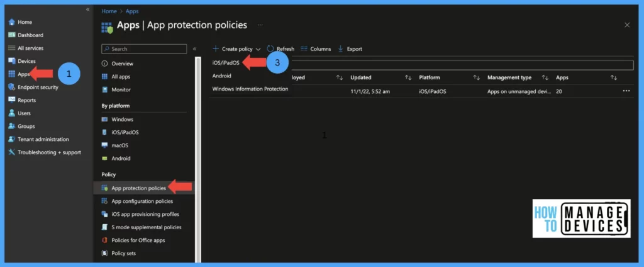
Task: Click the Home breadcrumb link
Action: tap(109, 11)
